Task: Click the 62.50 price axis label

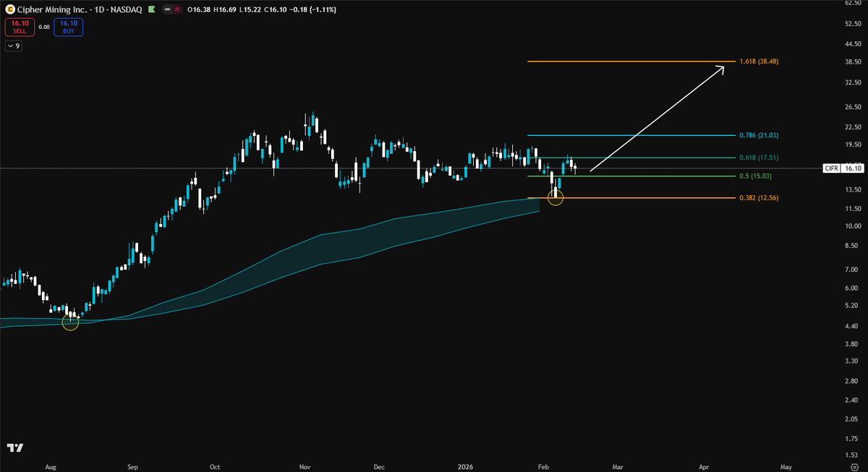Action: [x=854, y=4]
